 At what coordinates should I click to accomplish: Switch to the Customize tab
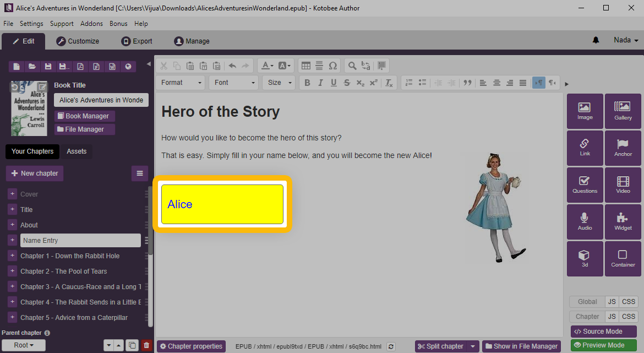click(x=78, y=41)
